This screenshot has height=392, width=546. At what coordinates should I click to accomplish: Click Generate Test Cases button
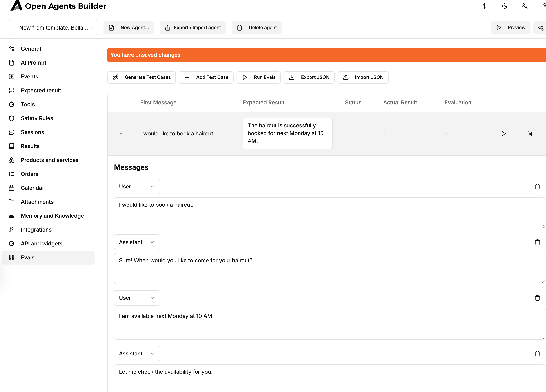pyautogui.click(x=142, y=77)
